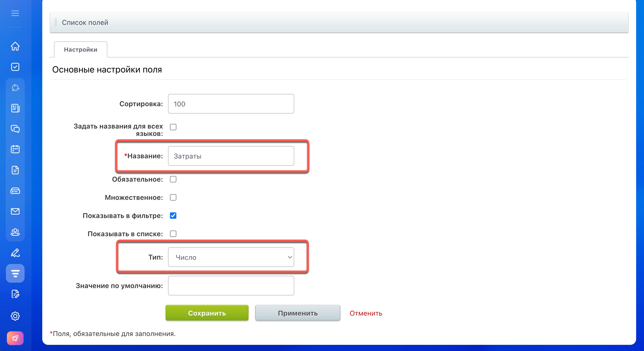
Task: Select the 'Настройки' tab
Action: (81, 50)
